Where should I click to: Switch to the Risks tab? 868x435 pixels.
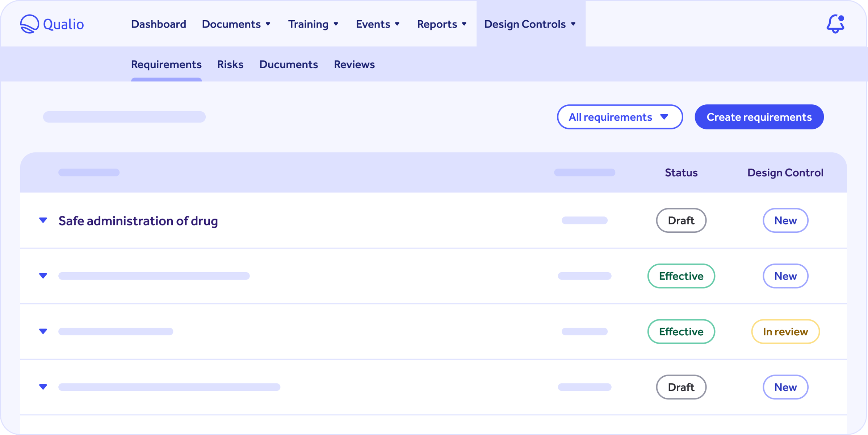(230, 65)
